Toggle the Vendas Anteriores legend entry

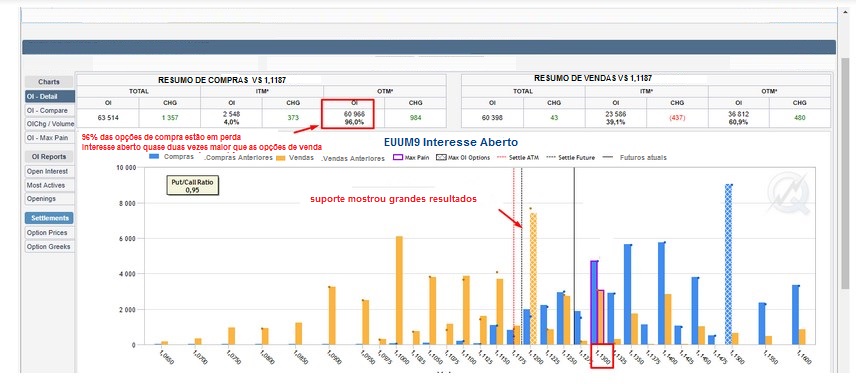point(354,158)
